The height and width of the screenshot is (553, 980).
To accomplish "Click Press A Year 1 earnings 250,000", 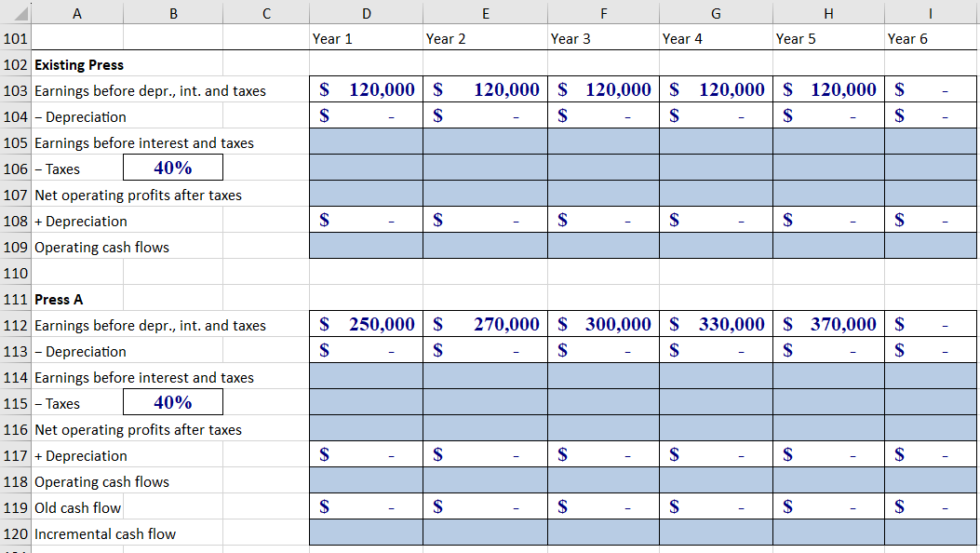I will [367, 324].
